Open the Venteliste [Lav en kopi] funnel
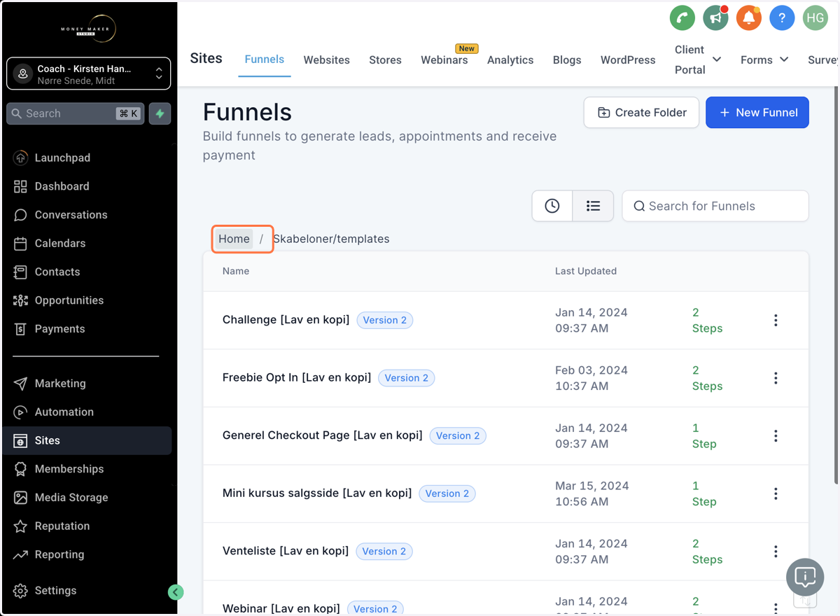840x616 pixels. (286, 551)
